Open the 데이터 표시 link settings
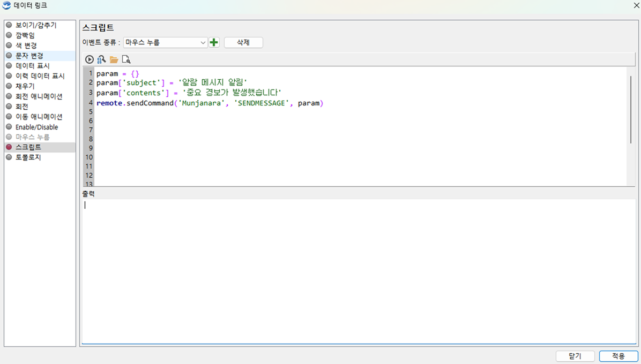The image size is (641, 364). 32,66
